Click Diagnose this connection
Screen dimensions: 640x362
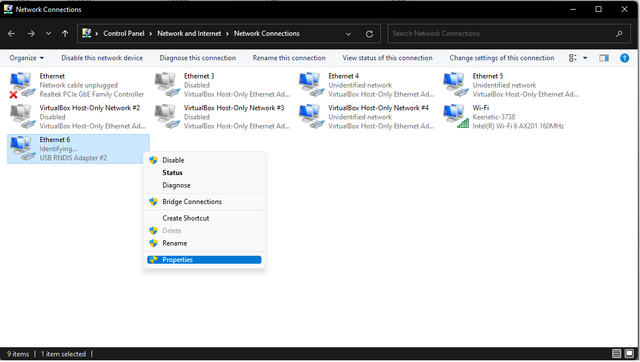coord(198,58)
